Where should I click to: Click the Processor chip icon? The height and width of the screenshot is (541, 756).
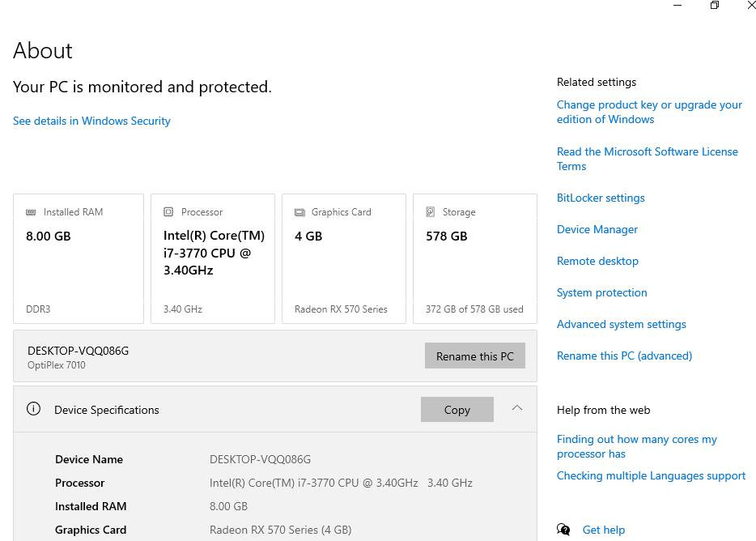tap(168, 212)
